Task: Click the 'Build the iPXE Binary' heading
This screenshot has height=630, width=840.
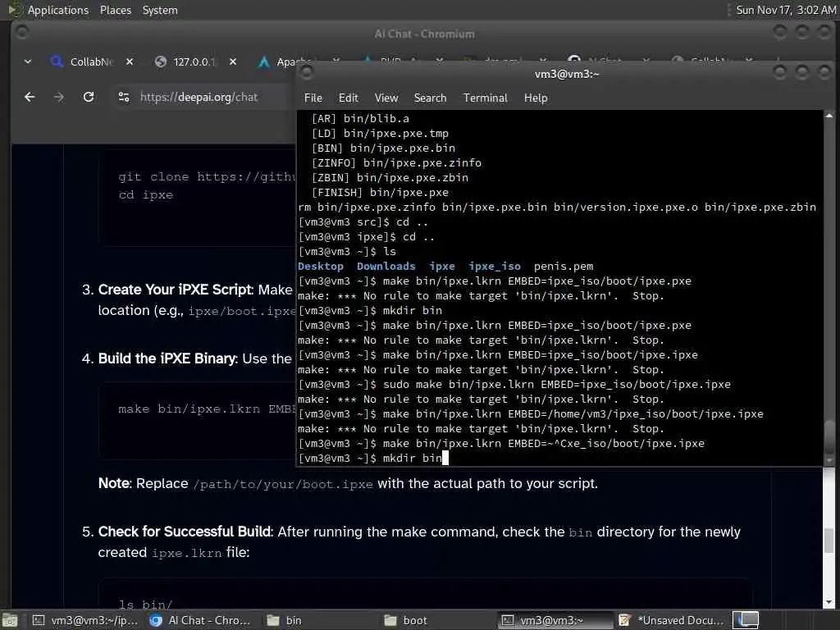Action: coord(167,358)
